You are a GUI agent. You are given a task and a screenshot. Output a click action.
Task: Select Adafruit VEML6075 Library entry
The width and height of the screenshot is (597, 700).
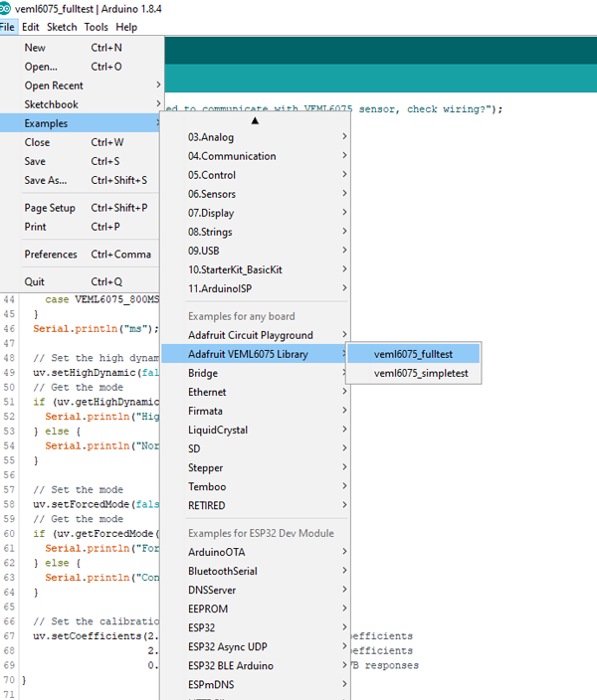click(x=255, y=354)
